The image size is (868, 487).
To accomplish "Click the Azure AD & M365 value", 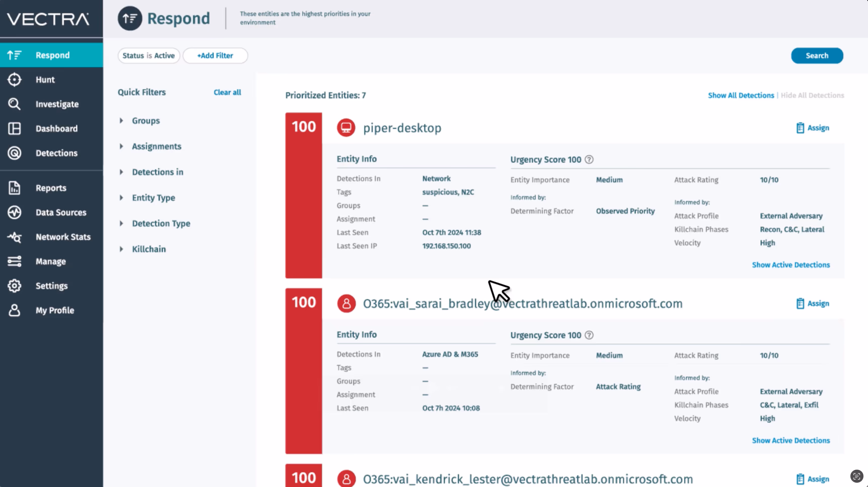I will click(x=450, y=354).
